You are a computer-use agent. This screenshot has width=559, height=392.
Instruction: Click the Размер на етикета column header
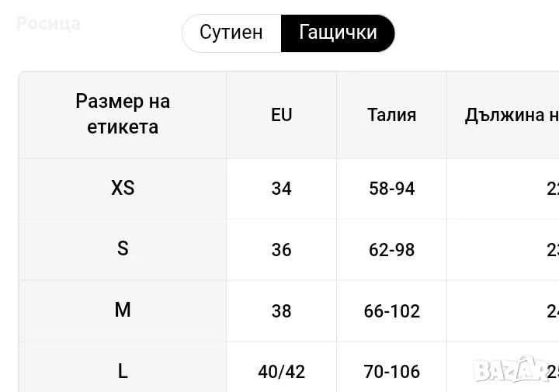pos(123,114)
